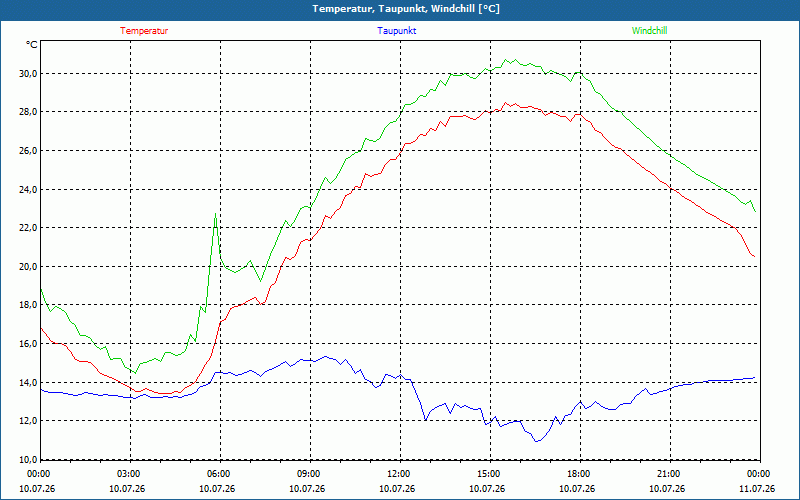The width and height of the screenshot is (800, 500).
Task: Click the 12:00 time axis label
Action: (397, 474)
